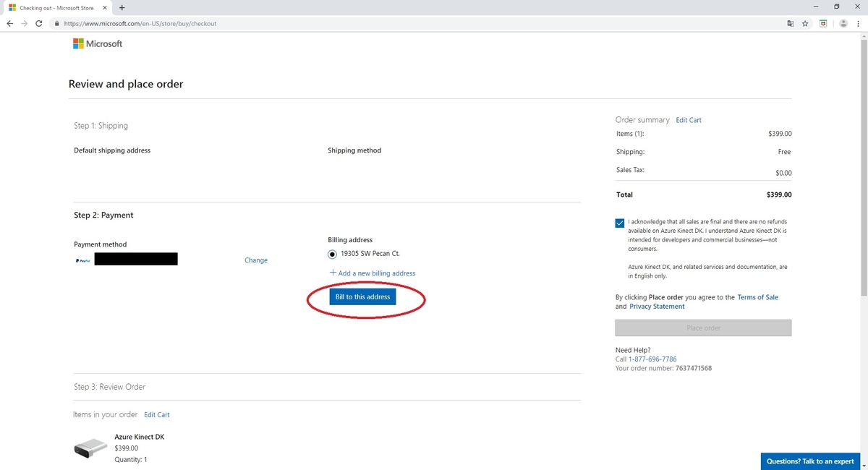Click the page vertical scrollbar
This screenshot has height=470, width=868.
coord(864,166)
